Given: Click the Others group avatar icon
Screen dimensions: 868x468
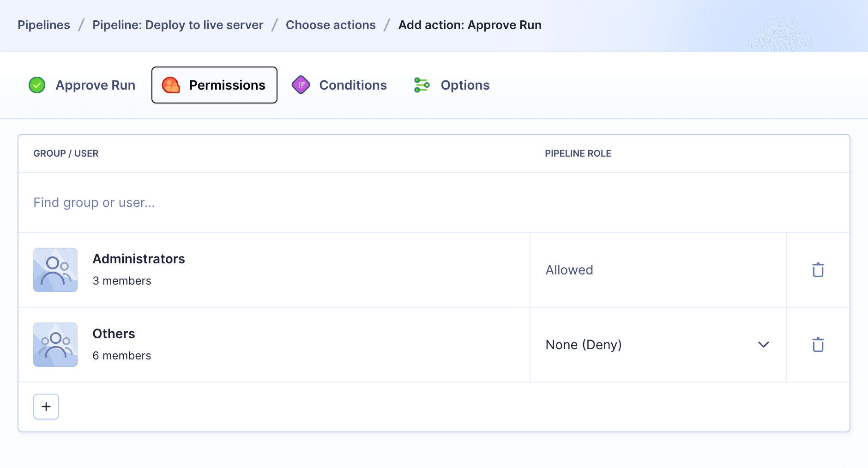Looking at the screenshot, I should point(55,345).
